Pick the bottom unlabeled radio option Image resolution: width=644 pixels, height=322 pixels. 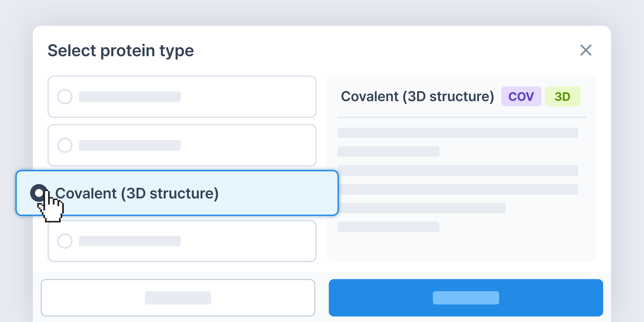[65, 241]
